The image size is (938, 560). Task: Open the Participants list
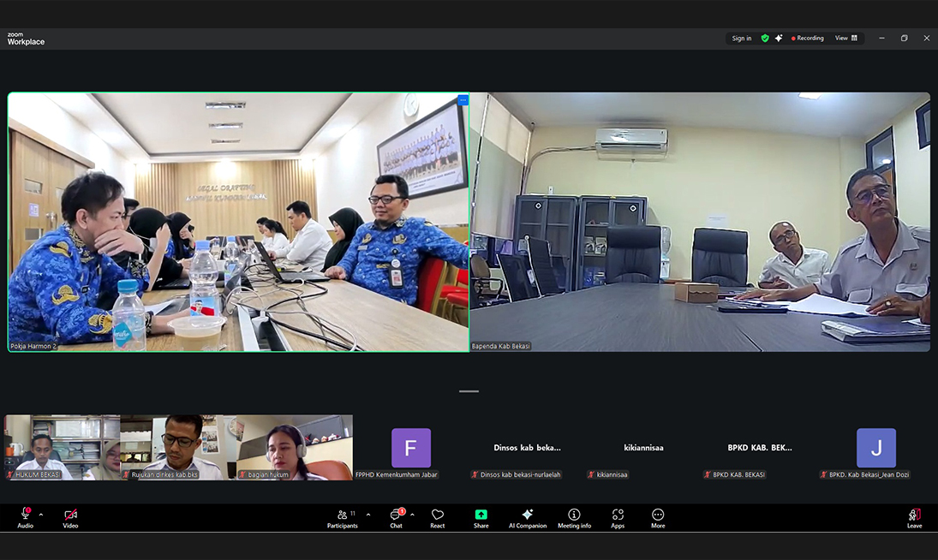(x=343, y=518)
